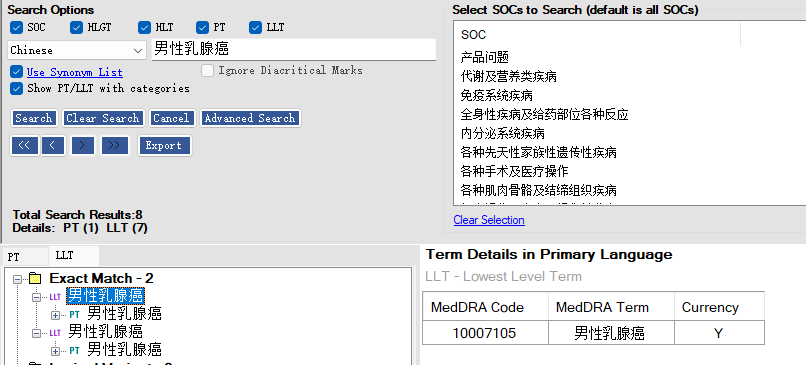Image resolution: width=806 pixels, height=365 pixels.
Task: Select 各种先天性家族性遗传性疾病 SOC
Action: click(538, 153)
